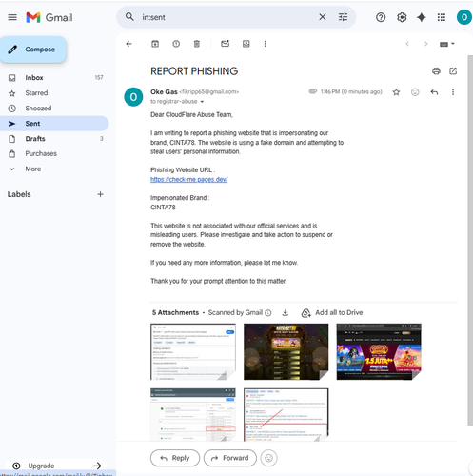Mark the message as unread
The image size is (473, 476).
pos(225,44)
